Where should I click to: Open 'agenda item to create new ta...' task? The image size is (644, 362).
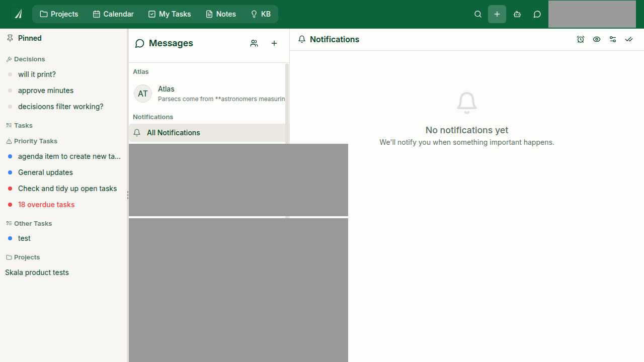tap(69, 156)
